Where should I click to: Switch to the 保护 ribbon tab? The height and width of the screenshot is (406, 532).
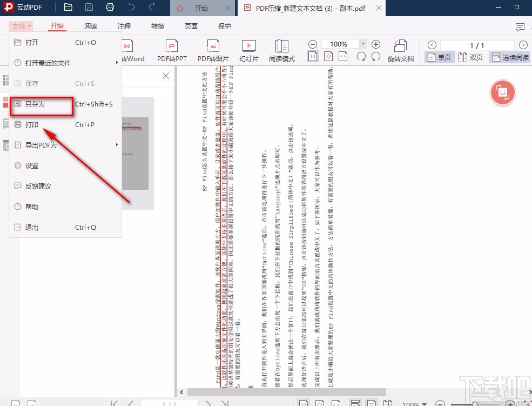pyautogui.click(x=224, y=26)
